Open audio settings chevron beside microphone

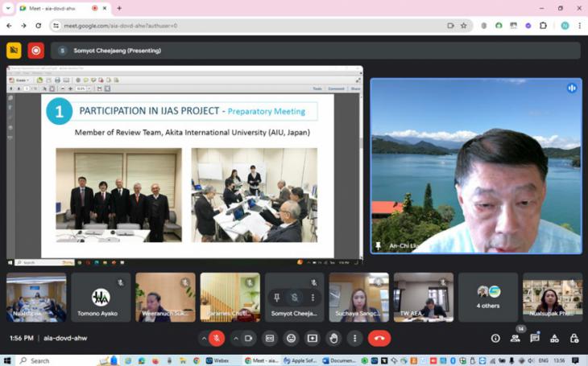204,339
